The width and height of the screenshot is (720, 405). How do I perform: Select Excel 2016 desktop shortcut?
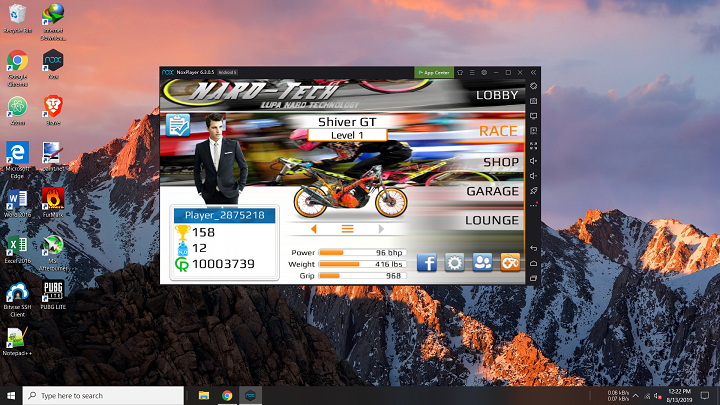click(17, 249)
